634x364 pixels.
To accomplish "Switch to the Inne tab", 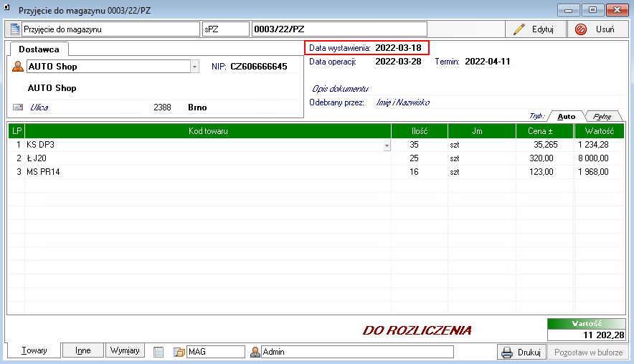I will tap(83, 351).
